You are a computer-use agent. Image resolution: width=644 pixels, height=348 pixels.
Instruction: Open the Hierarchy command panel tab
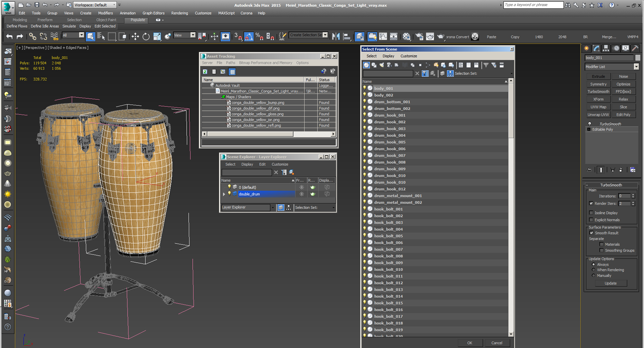tap(606, 48)
